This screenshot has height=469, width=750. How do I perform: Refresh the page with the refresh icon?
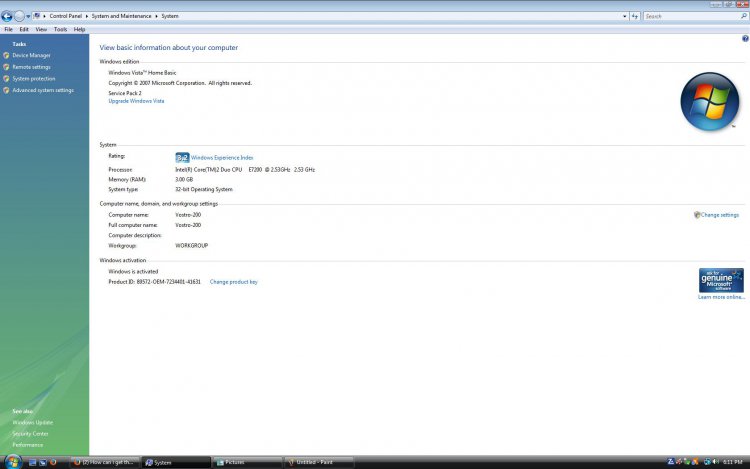tap(635, 16)
